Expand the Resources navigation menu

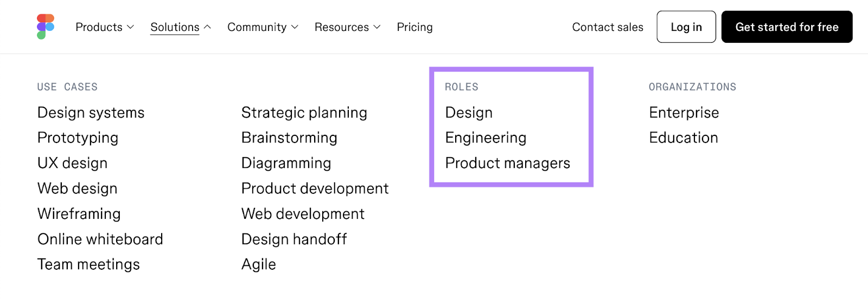pyautogui.click(x=347, y=27)
